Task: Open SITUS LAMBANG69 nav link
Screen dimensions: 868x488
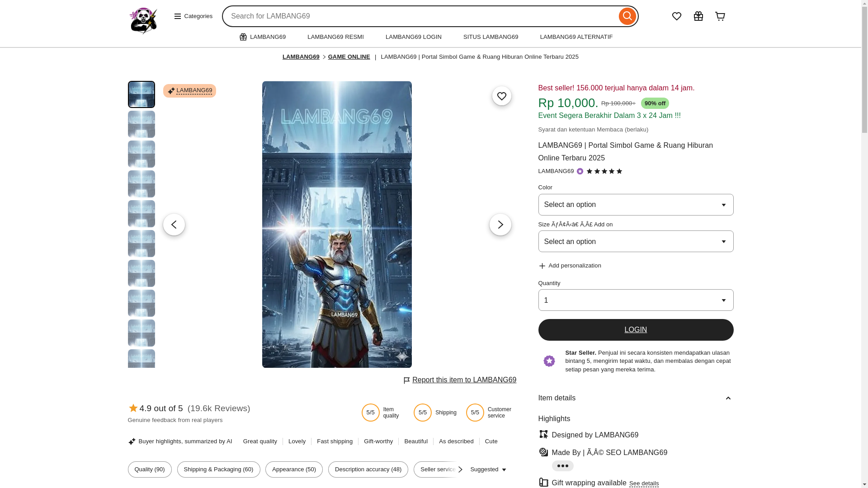Action: coord(491,37)
